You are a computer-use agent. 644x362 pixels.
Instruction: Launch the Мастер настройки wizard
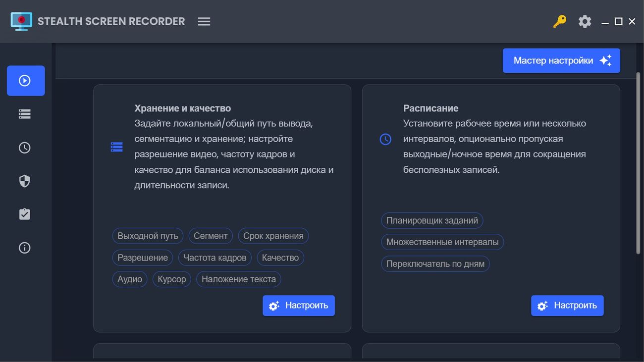(x=561, y=60)
